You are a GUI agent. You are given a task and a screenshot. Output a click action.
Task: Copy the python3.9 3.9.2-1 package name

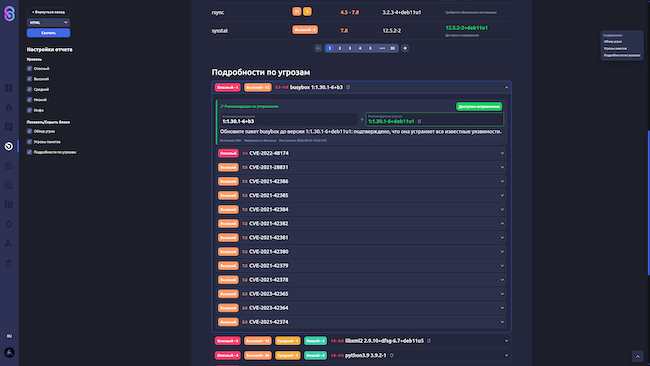(392, 355)
